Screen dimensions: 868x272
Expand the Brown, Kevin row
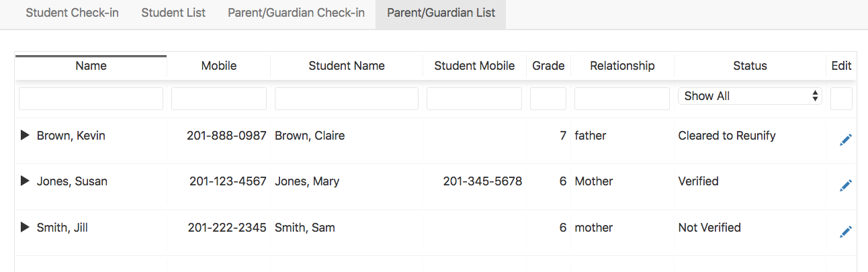25,136
